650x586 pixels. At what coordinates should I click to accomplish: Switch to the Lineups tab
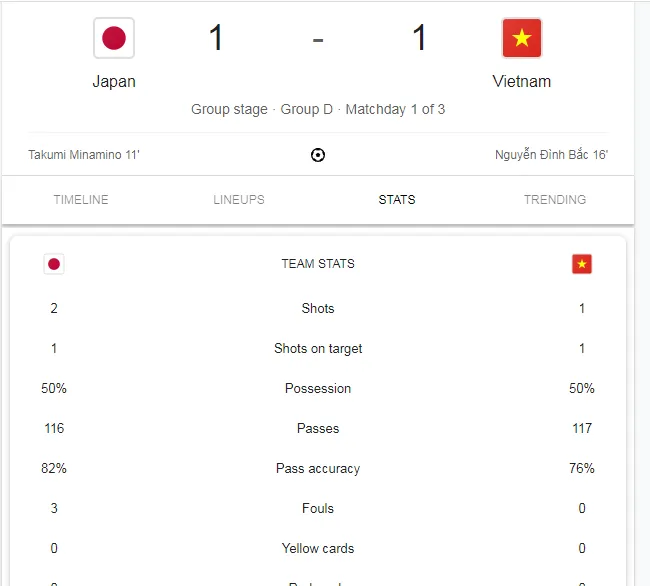pyautogui.click(x=239, y=200)
